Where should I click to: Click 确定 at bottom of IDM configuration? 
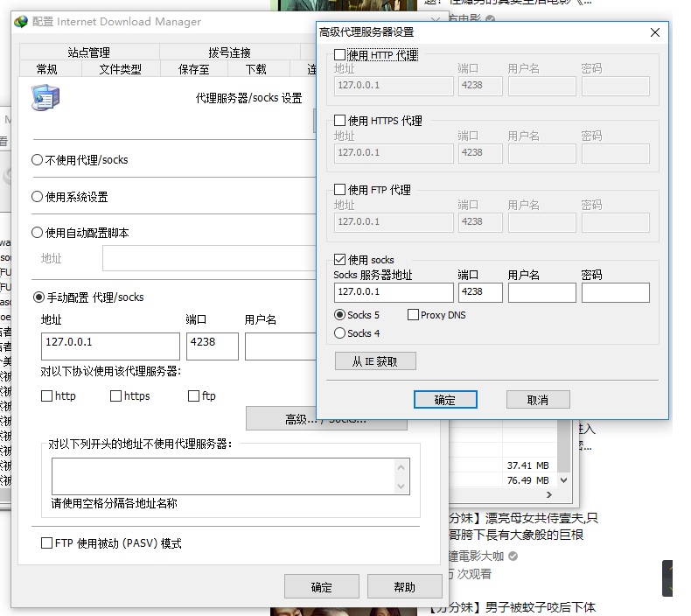click(321, 587)
